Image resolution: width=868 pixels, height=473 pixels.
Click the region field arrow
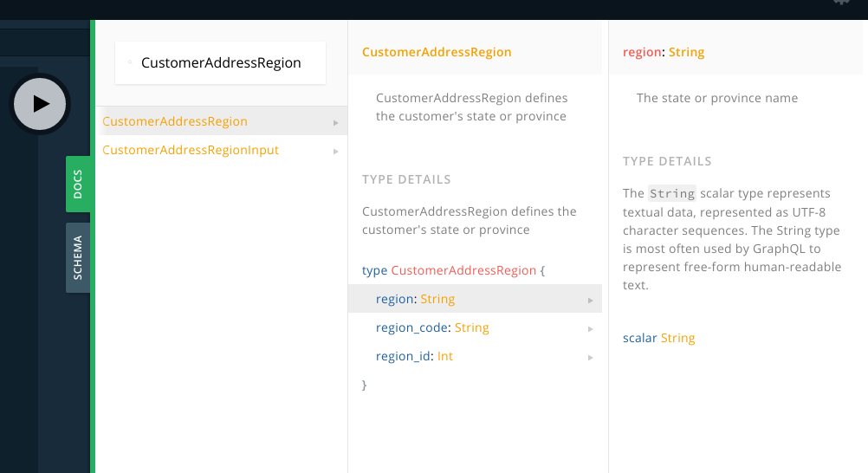coord(590,300)
